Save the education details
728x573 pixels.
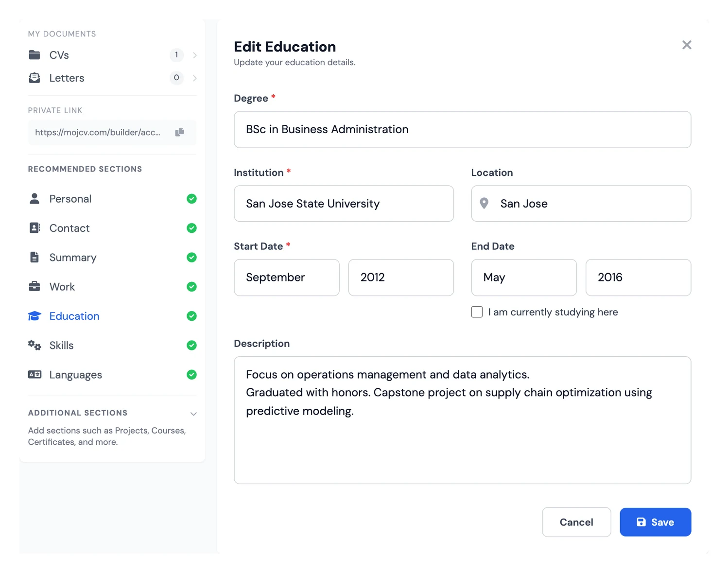coord(656,522)
